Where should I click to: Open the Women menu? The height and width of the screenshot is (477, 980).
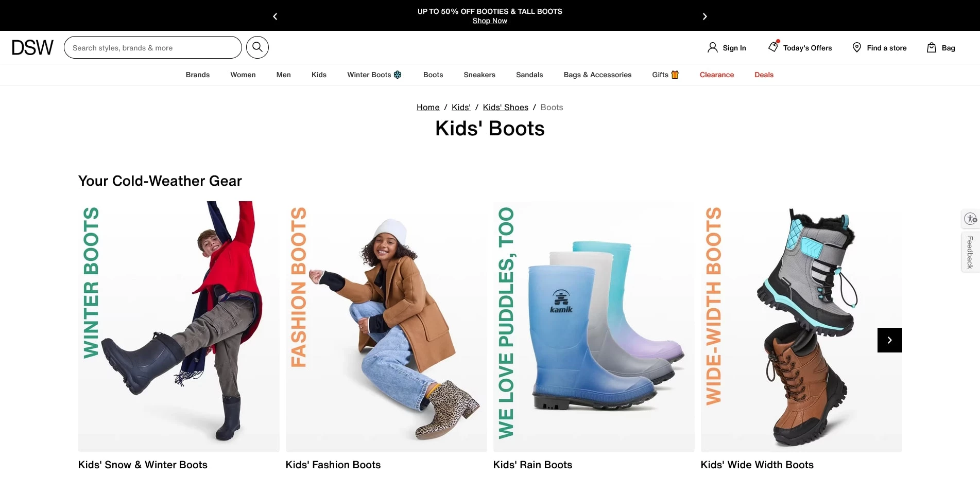tap(243, 75)
